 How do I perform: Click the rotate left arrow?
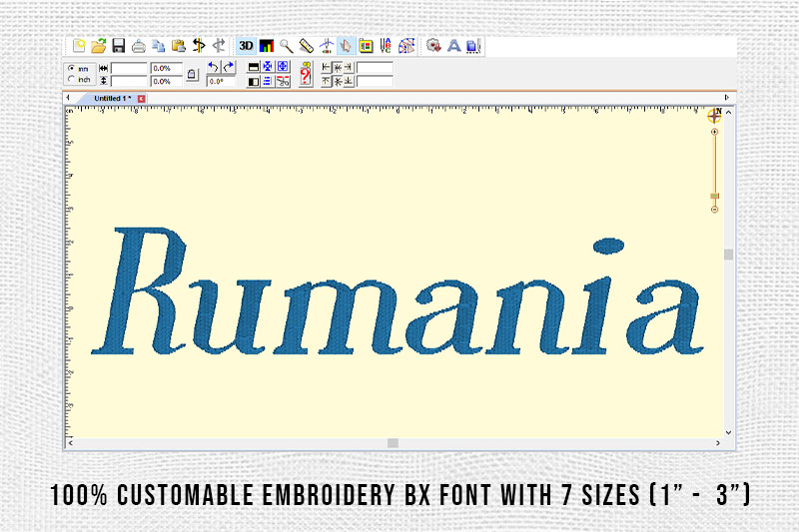tap(214, 67)
